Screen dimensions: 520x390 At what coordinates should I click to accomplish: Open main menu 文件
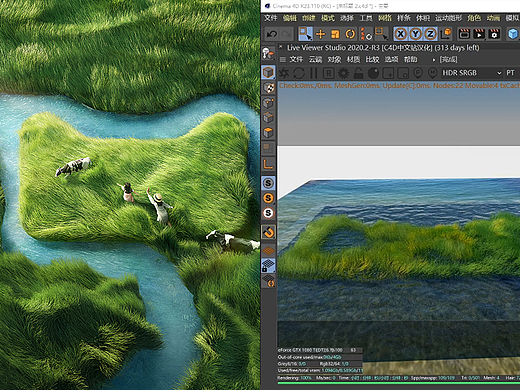point(271,18)
